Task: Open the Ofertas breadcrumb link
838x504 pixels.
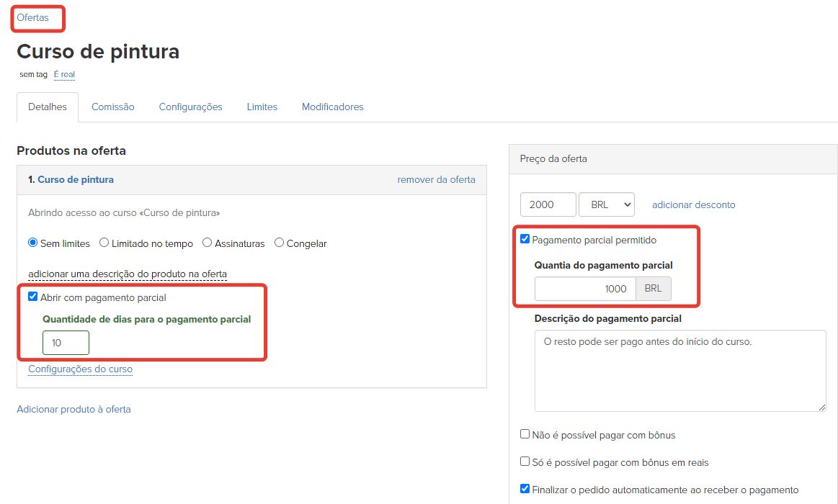Action: click(x=32, y=18)
